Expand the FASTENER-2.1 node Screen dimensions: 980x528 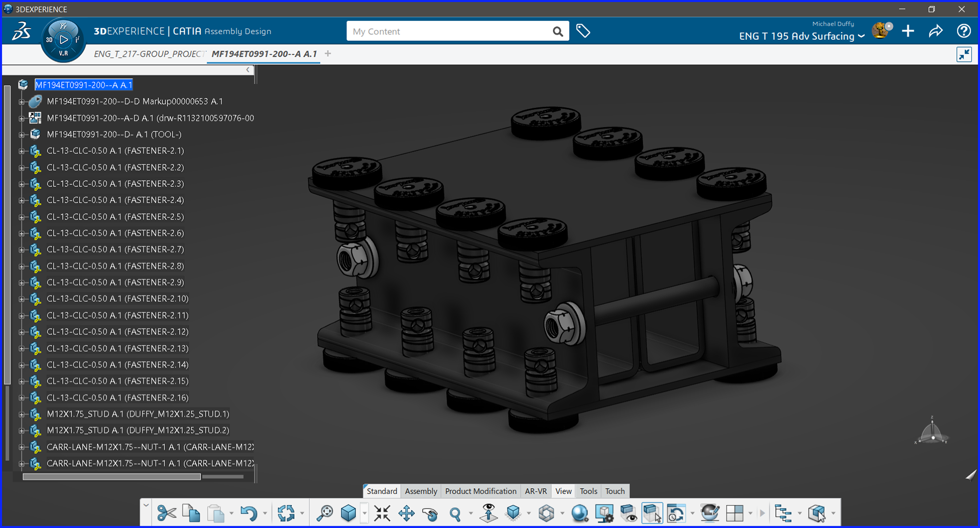(21, 151)
